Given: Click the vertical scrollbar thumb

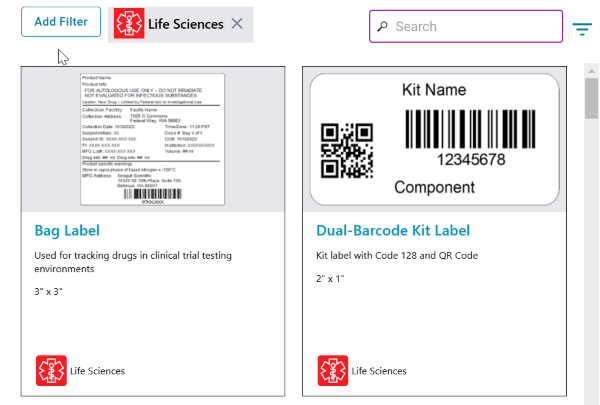Looking at the screenshot, I should (x=592, y=98).
